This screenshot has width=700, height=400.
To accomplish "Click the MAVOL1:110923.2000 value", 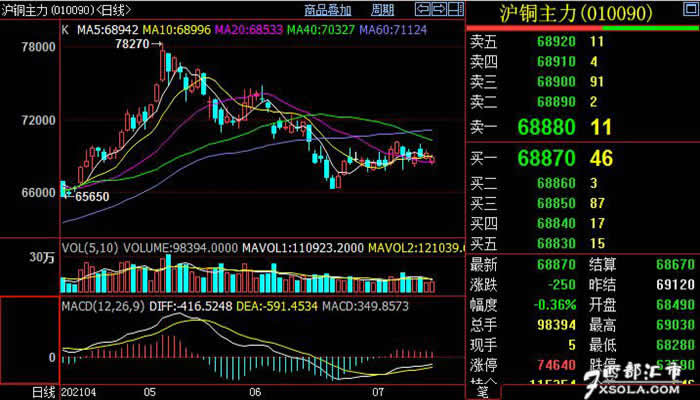I will tap(303, 248).
